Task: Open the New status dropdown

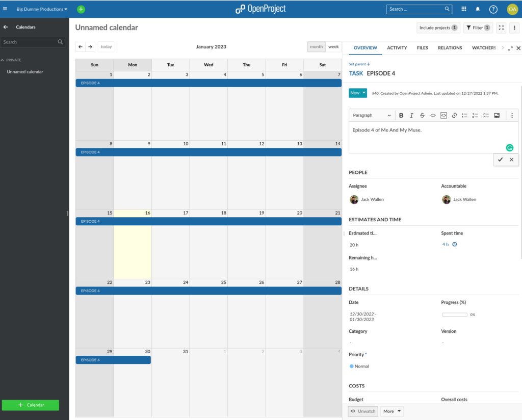Action: (x=357, y=93)
